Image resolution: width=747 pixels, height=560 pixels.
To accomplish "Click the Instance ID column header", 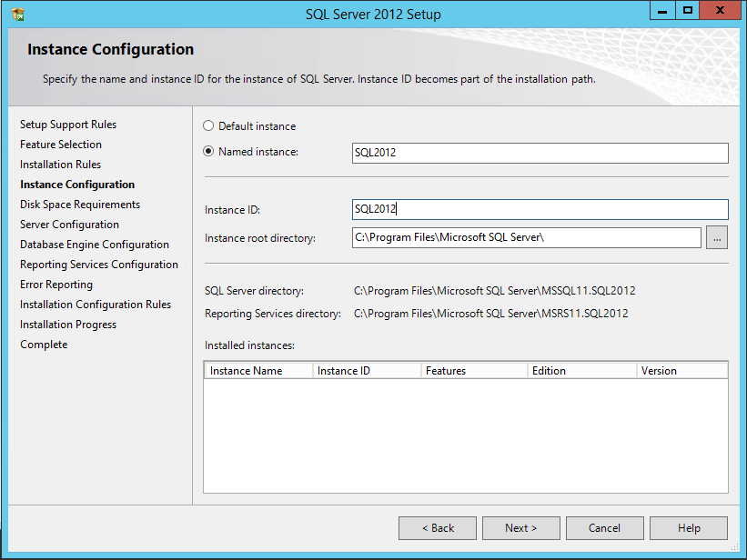I will (367, 371).
